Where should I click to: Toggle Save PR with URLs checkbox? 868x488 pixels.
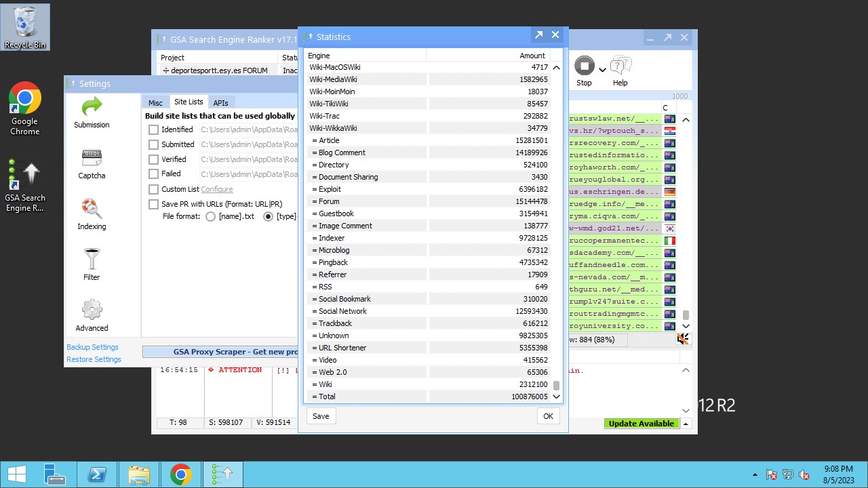[153, 204]
